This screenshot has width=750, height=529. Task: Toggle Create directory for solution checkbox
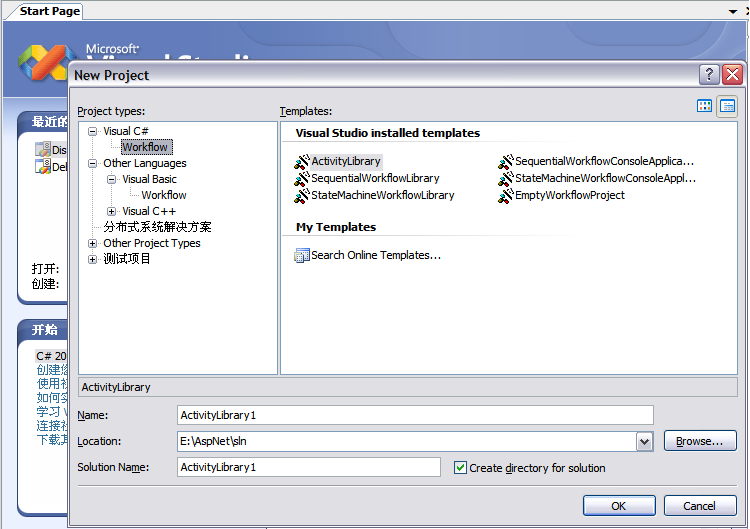click(x=460, y=467)
